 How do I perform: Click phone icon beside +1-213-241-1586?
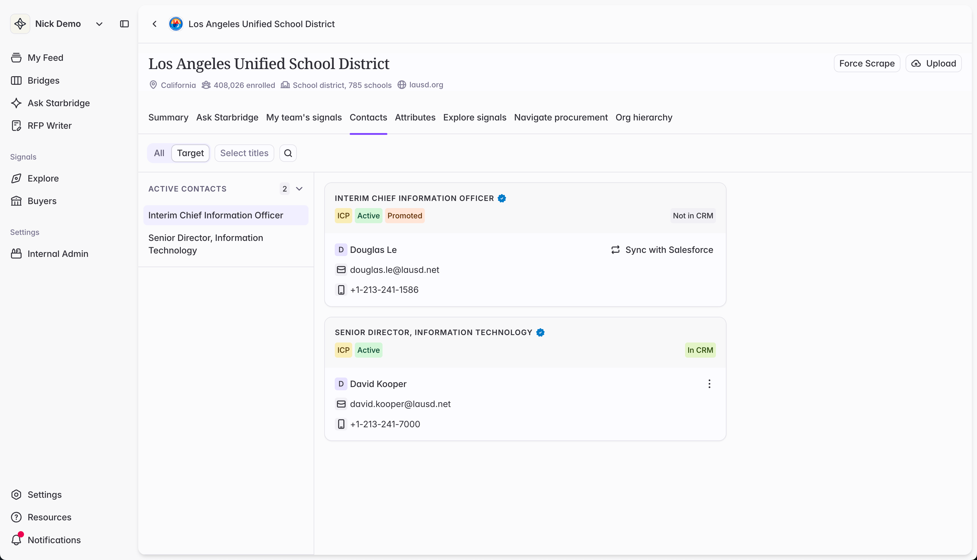click(341, 290)
